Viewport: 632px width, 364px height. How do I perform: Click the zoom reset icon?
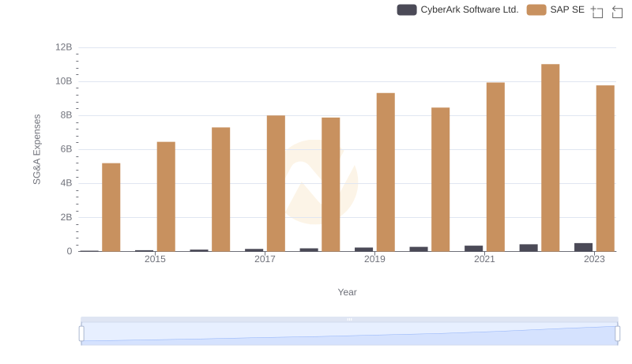point(617,12)
